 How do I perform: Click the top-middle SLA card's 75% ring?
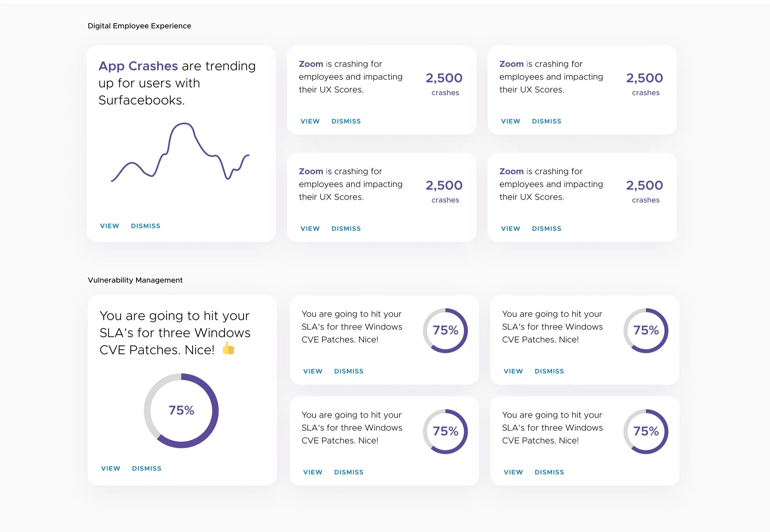tap(445, 330)
